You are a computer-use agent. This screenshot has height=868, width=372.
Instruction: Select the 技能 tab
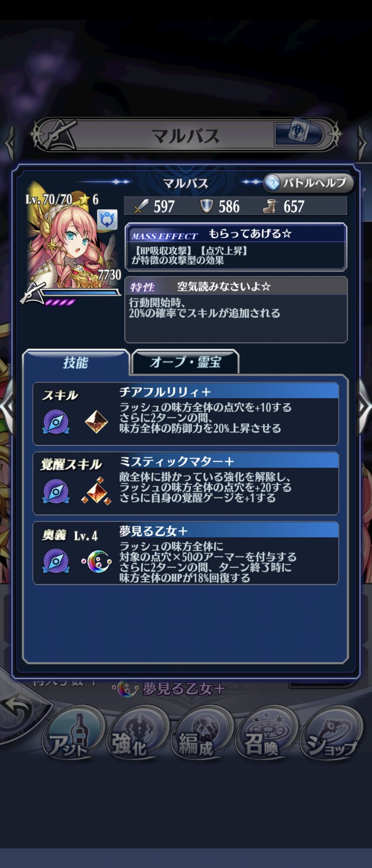(76, 362)
